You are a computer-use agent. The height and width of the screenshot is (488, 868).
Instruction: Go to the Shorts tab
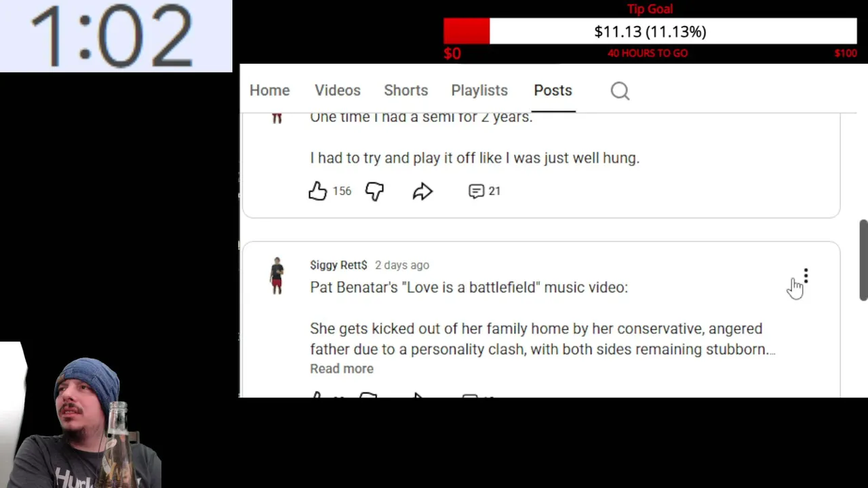pos(406,90)
